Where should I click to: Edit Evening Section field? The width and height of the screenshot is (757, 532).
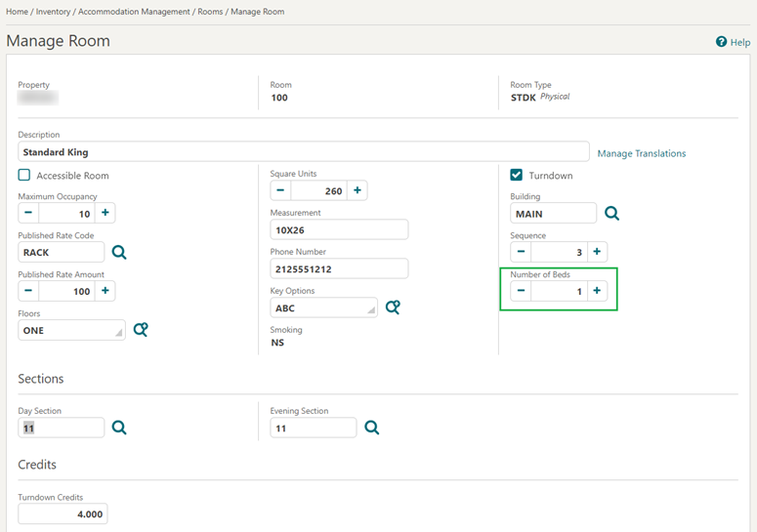[x=314, y=428]
